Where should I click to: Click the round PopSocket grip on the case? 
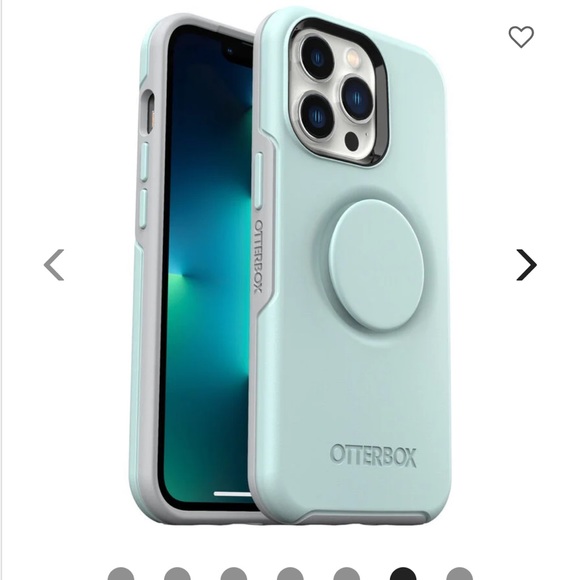click(376, 265)
